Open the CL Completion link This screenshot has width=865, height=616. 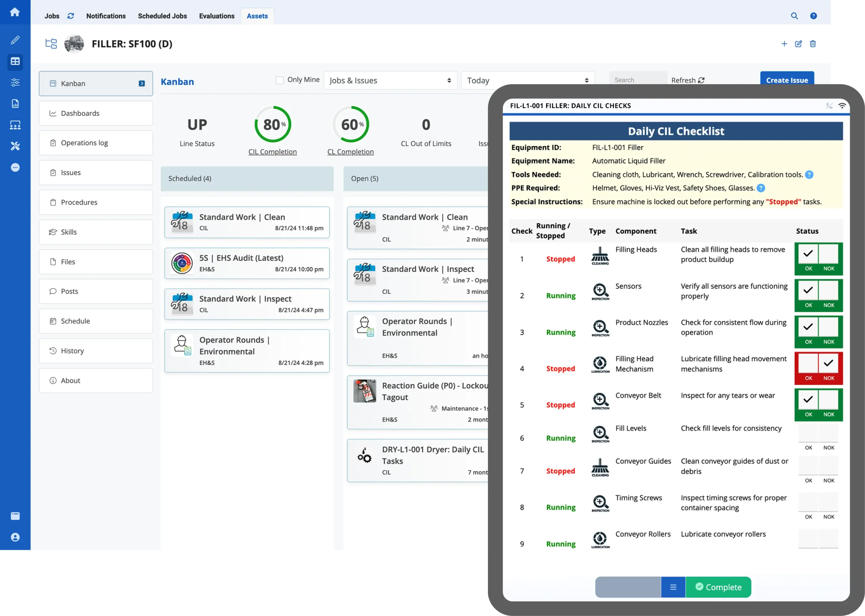tap(350, 152)
